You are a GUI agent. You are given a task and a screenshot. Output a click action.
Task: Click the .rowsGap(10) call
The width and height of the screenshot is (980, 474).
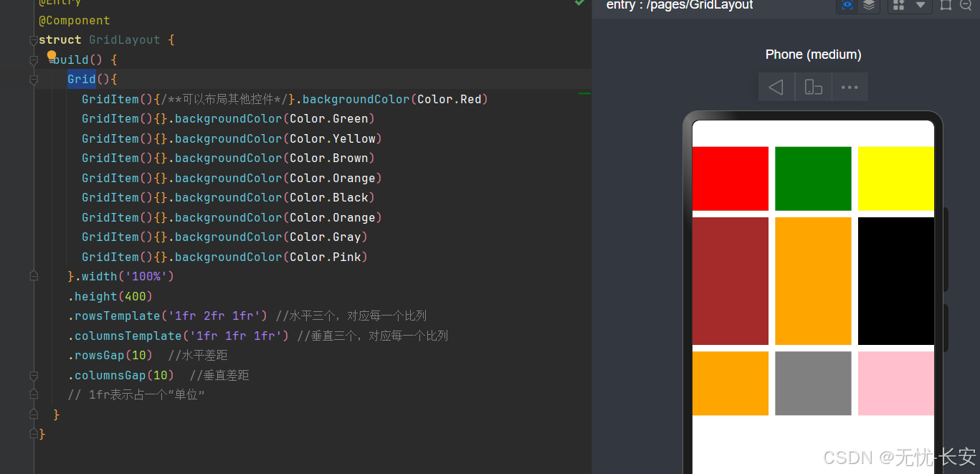coord(110,355)
